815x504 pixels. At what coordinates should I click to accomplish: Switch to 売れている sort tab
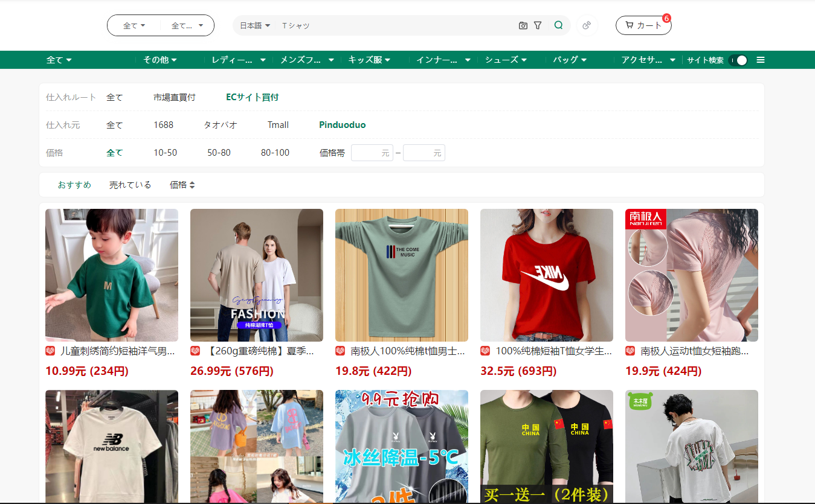click(130, 185)
